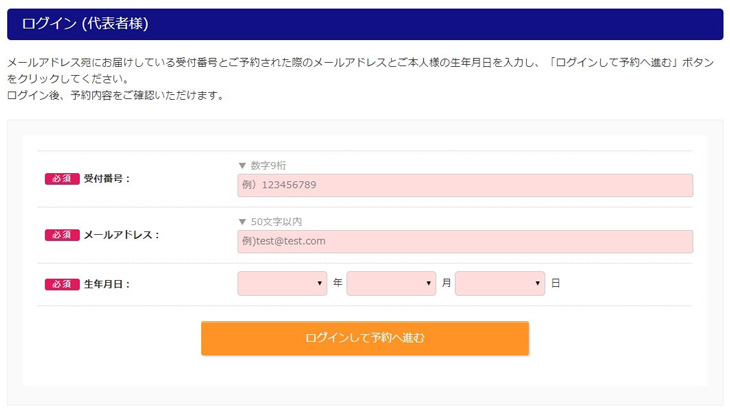Click the 年 label after year dropdown
This screenshot has height=412, width=730.
[338, 284]
